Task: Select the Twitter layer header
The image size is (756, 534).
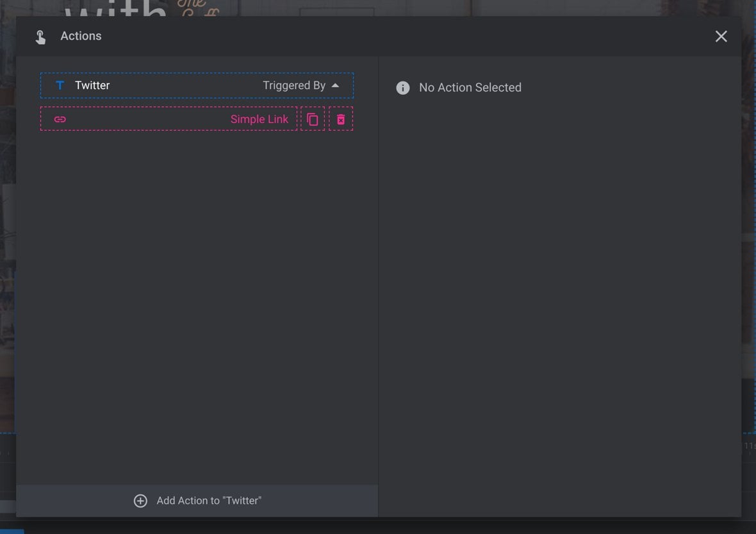Action: coord(197,85)
